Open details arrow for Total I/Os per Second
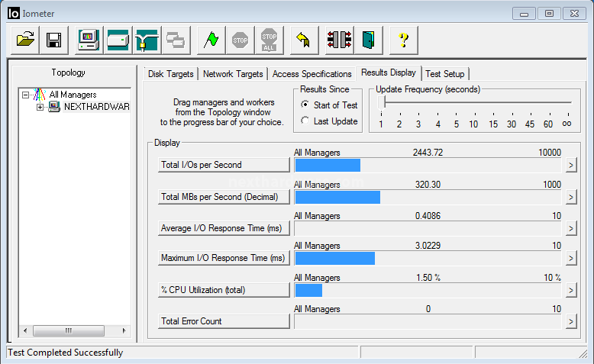The width and height of the screenshot is (594, 364). 571,165
